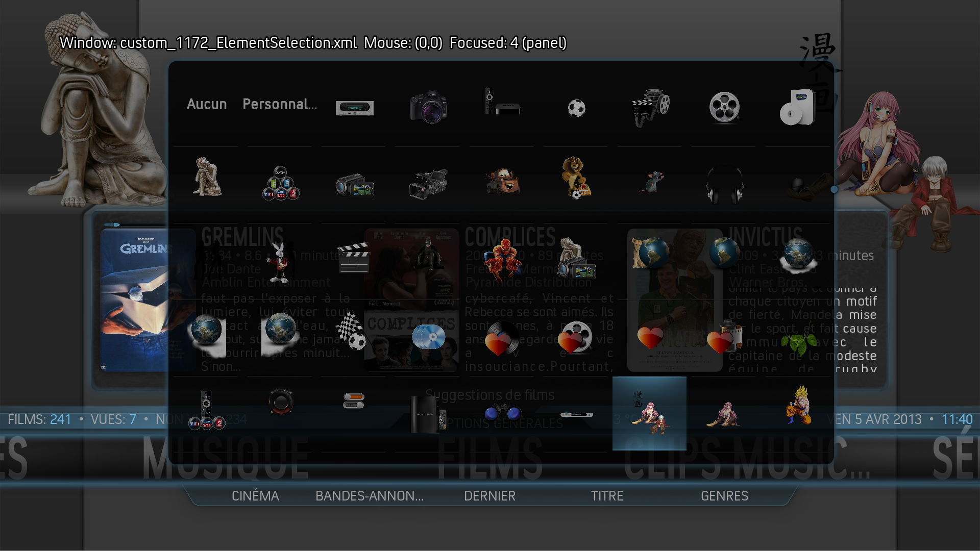Select the lone sleeping Buddha statue icon
The image size is (980, 551).
tap(207, 177)
